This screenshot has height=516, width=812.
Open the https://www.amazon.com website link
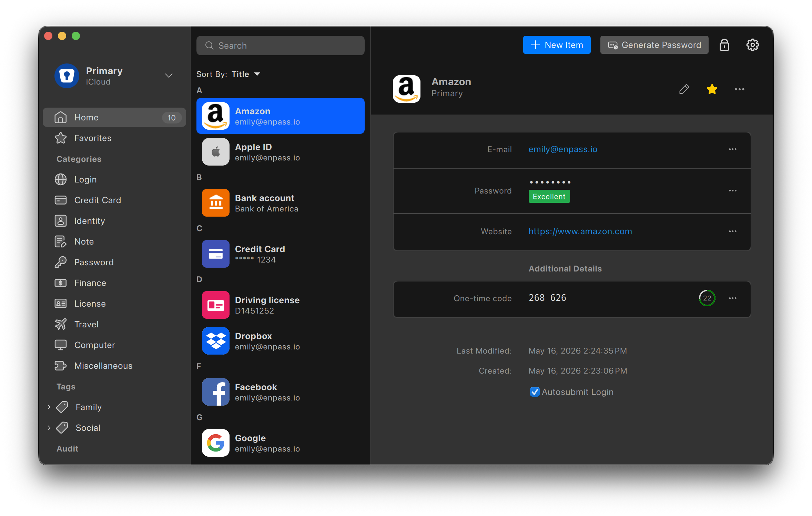pyautogui.click(x=580, y=231)
